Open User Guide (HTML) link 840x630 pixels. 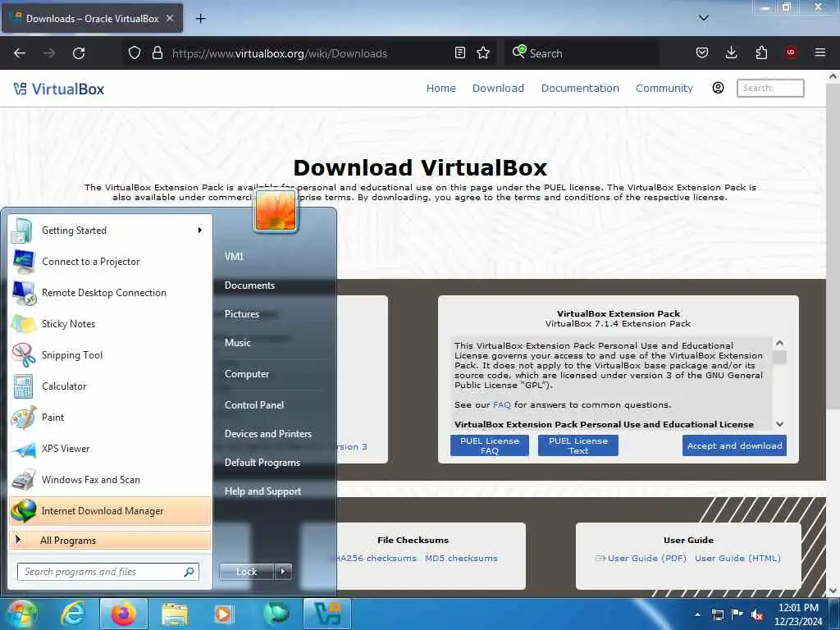[737, 558]
